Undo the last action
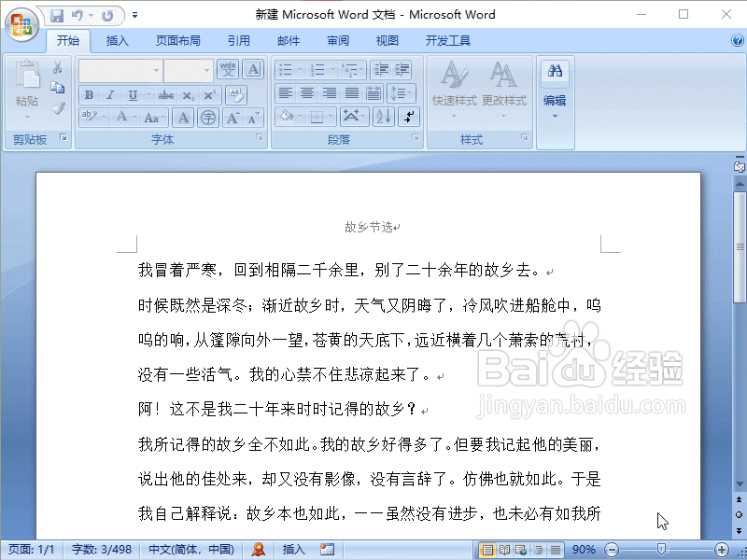 pos(77,16)
